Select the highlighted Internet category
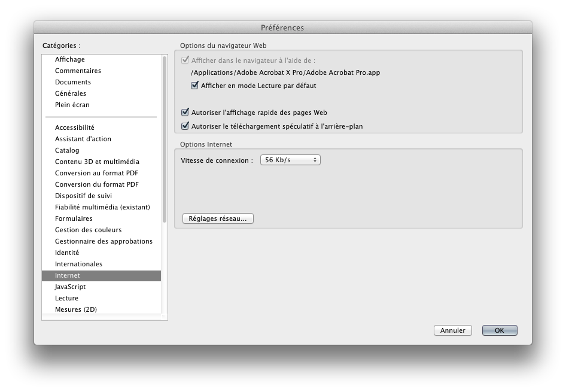 tap(101, 275)
